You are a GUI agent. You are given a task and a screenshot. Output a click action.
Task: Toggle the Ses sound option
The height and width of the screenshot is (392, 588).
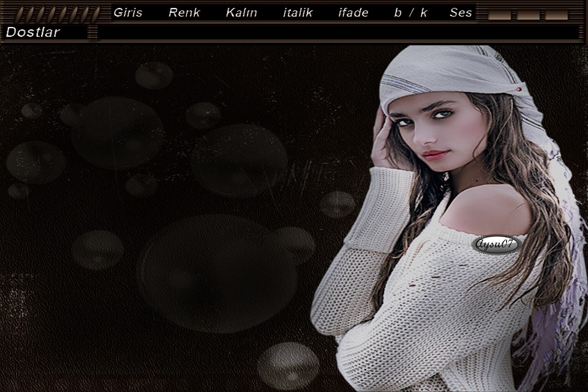point(461,12)
